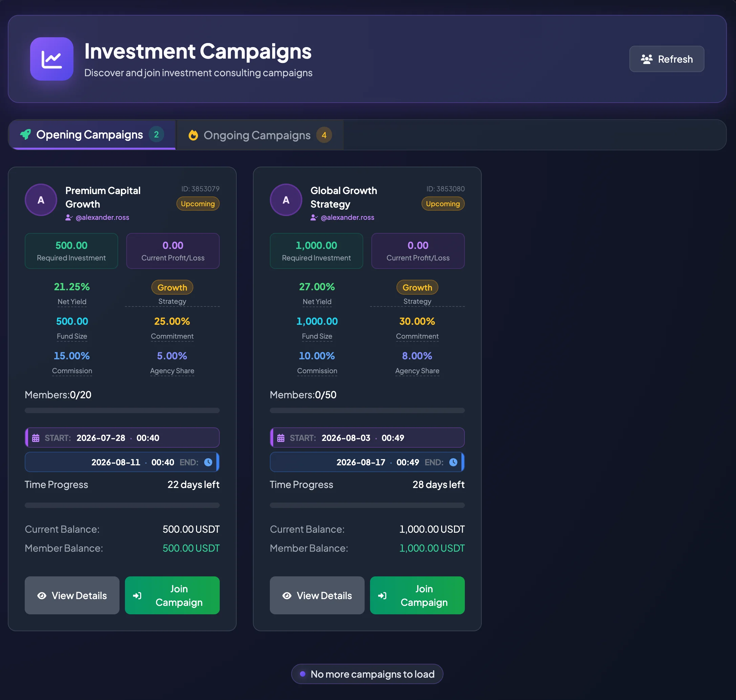The image size is (736, 700).
Task: Click eye icon in Global Growth View Details
Action: click(x=287, y=595)
